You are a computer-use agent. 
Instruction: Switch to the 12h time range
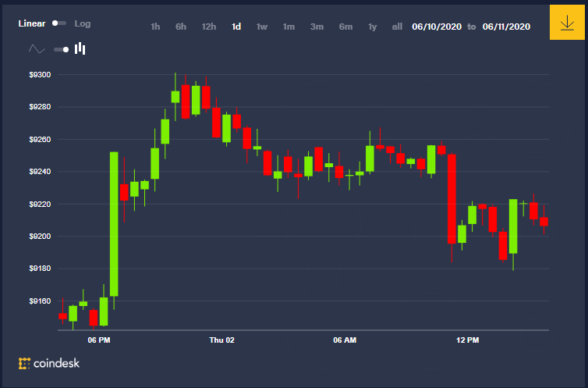pos(209,27)
